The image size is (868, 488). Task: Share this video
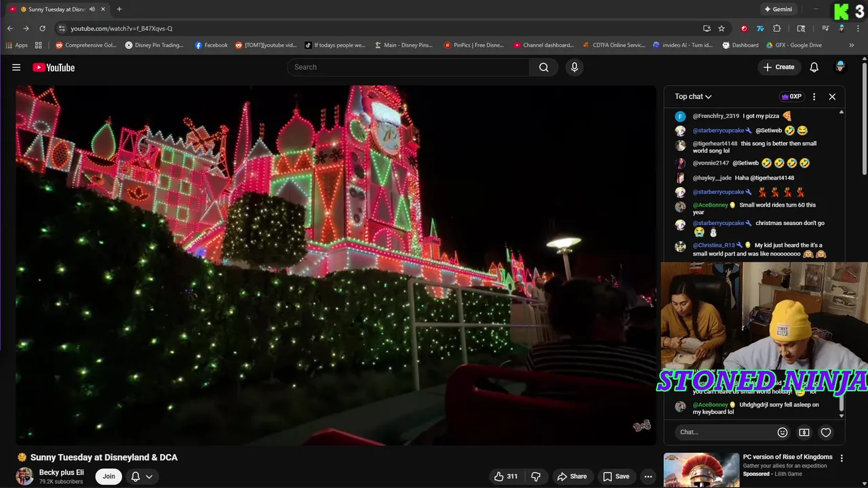[572, 476]
